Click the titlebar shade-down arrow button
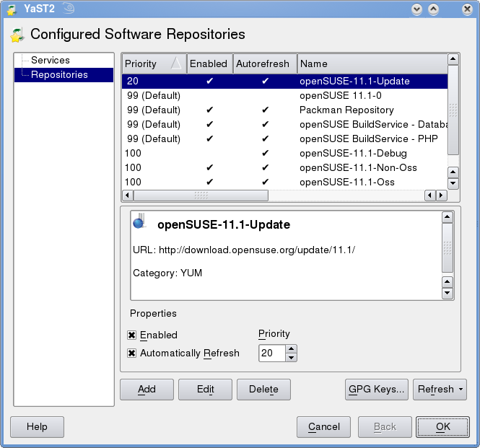The width and height of the screenshot is (480, 448). tap(416, 9)
